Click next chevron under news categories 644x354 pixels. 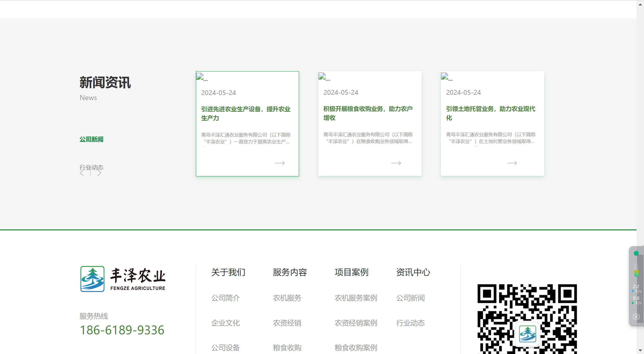pos(99,173)
